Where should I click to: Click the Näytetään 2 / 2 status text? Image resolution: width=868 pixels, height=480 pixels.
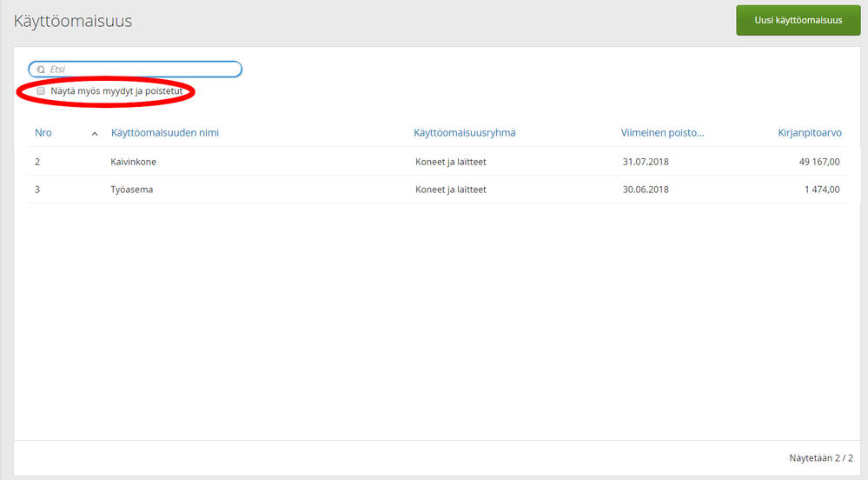821,458
